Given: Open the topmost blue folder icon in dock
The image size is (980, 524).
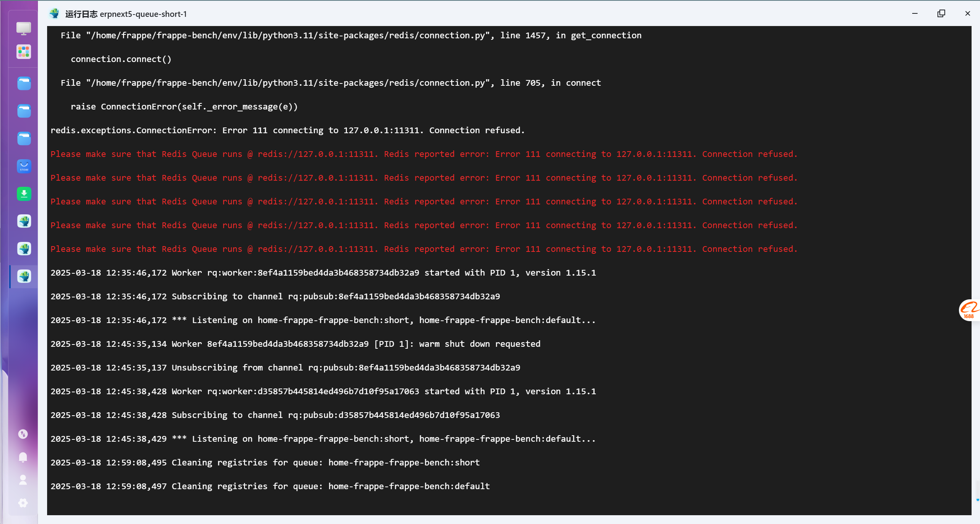Looking at the screenshot, I should click(24, 83).
